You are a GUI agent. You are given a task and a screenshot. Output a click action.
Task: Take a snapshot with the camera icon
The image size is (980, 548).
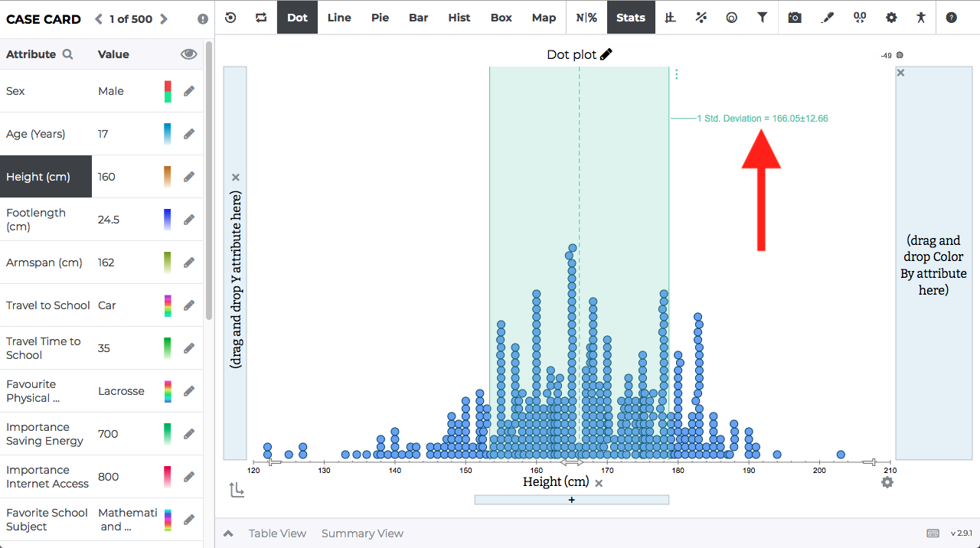[x=795, y=17]
